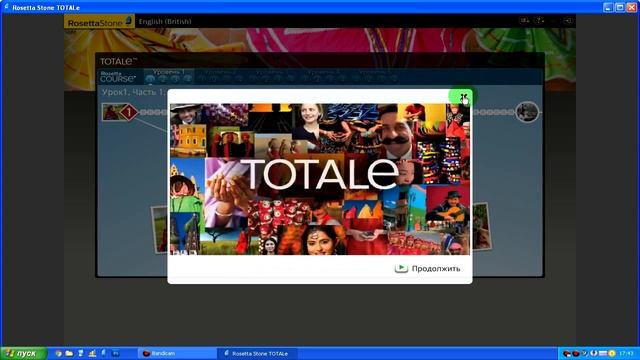Open the preferences icon in top header
This screenshot has height=360, width=640.
click(x=524, y=20)
